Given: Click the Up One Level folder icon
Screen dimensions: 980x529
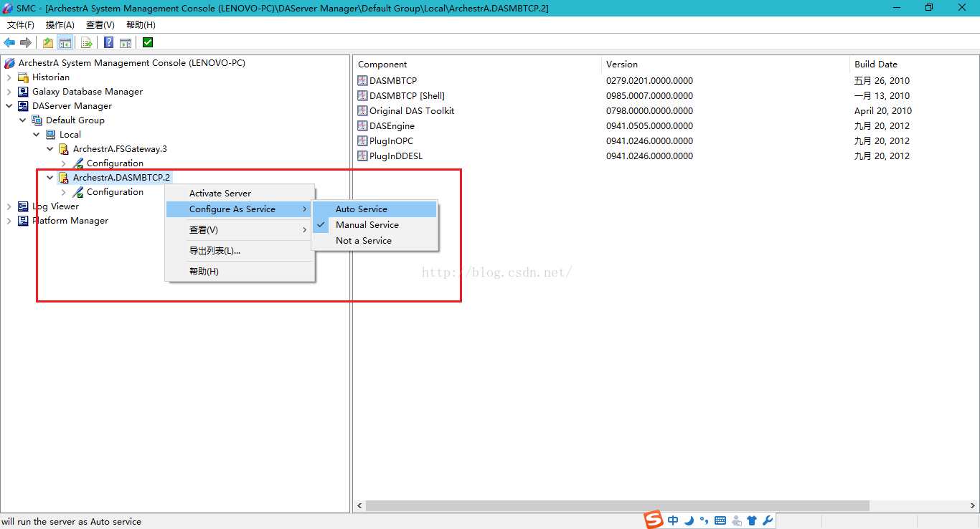Looking at the screenshot, I should pyautogui.click(x=47, y=42).
